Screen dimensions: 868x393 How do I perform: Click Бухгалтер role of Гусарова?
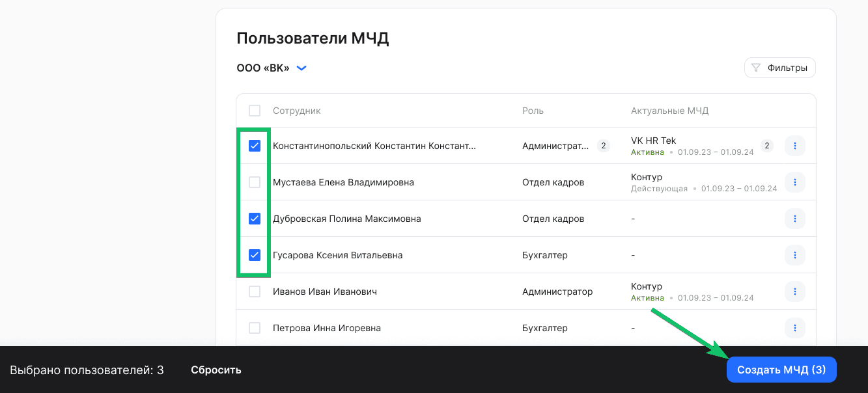point(545,255)
